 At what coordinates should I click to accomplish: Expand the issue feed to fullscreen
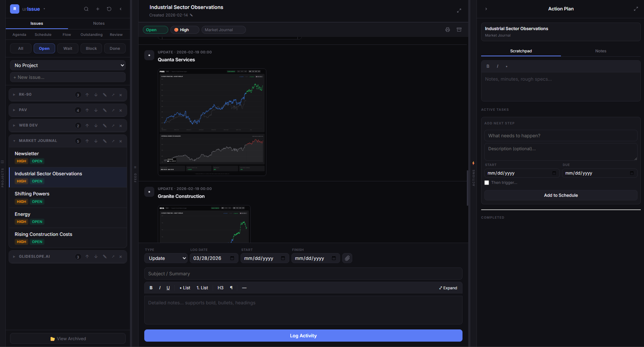[459, 11]
